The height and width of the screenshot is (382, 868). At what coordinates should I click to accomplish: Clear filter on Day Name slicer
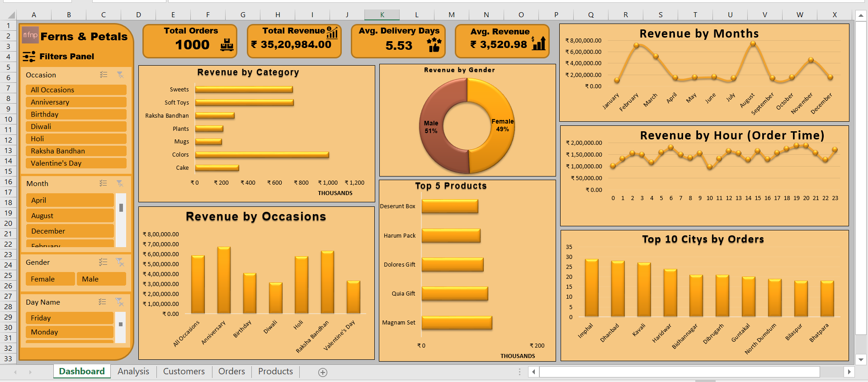click(x=119, y=302)
